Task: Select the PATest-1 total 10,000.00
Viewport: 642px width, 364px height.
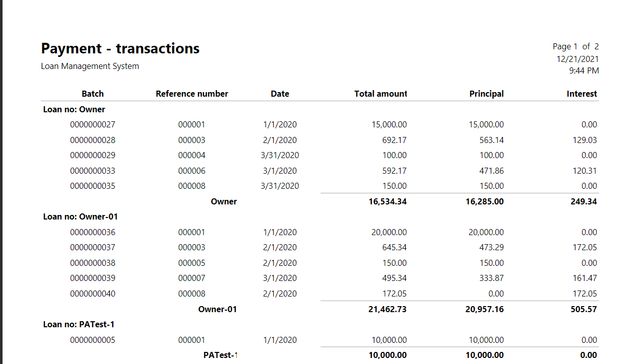Action: 387,355
